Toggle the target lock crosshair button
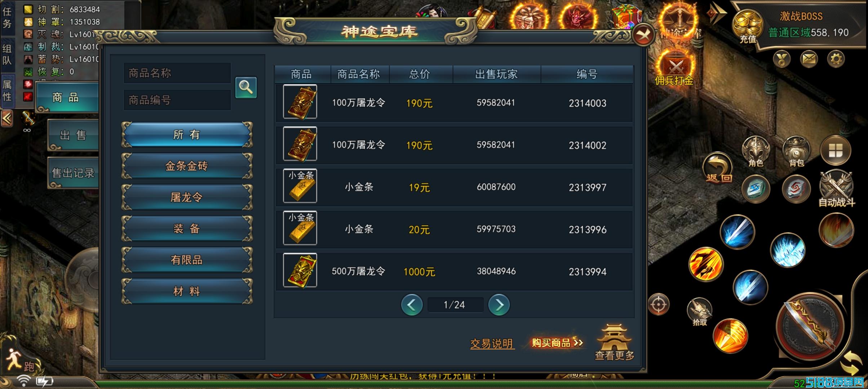The height and width of the screenshot is (389, 868). [659, 304]
